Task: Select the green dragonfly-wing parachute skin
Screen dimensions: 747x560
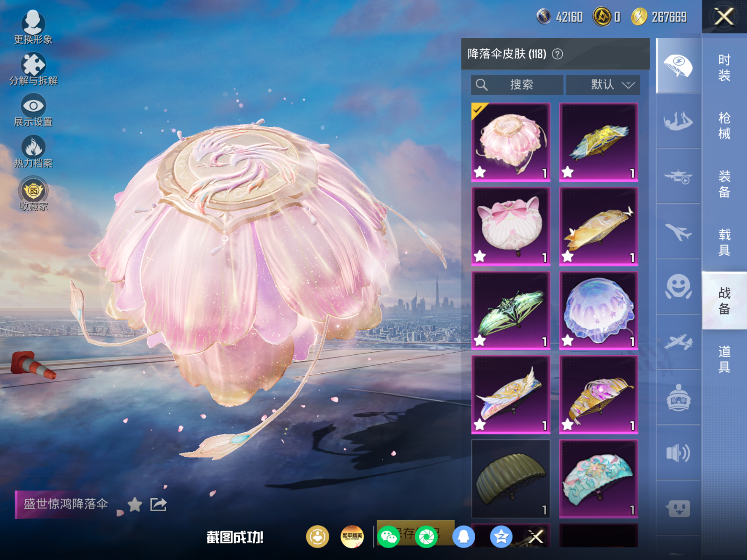Action: click(511, 311)
